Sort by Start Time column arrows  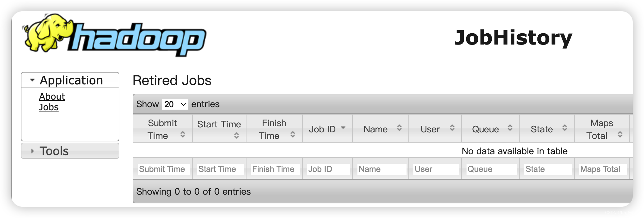coord(237,135)
